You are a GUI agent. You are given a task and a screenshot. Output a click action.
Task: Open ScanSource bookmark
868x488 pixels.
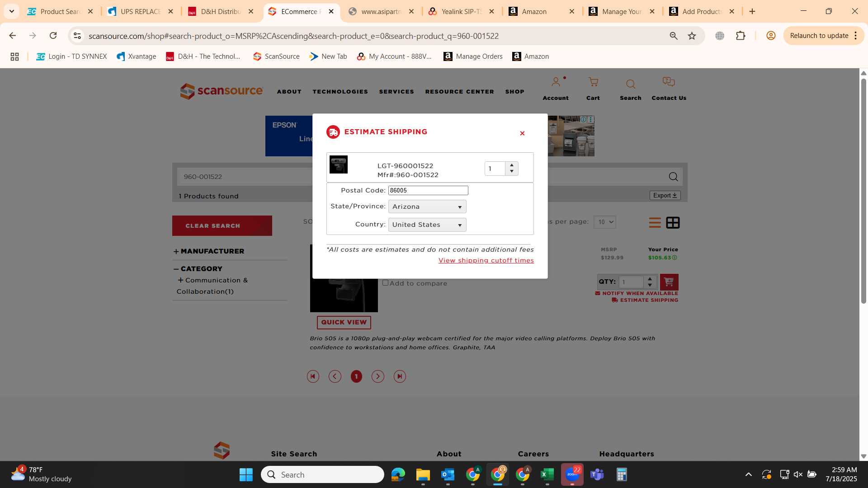tap(276, 56)
